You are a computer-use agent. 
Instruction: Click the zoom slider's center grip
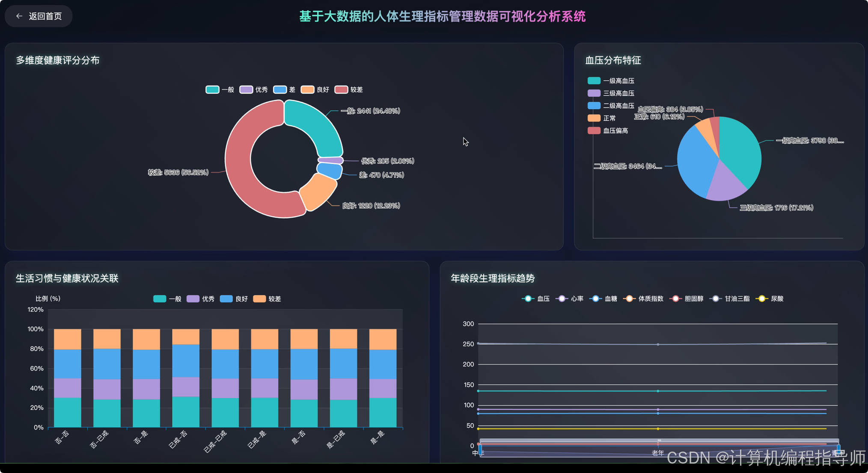point(659,440)
